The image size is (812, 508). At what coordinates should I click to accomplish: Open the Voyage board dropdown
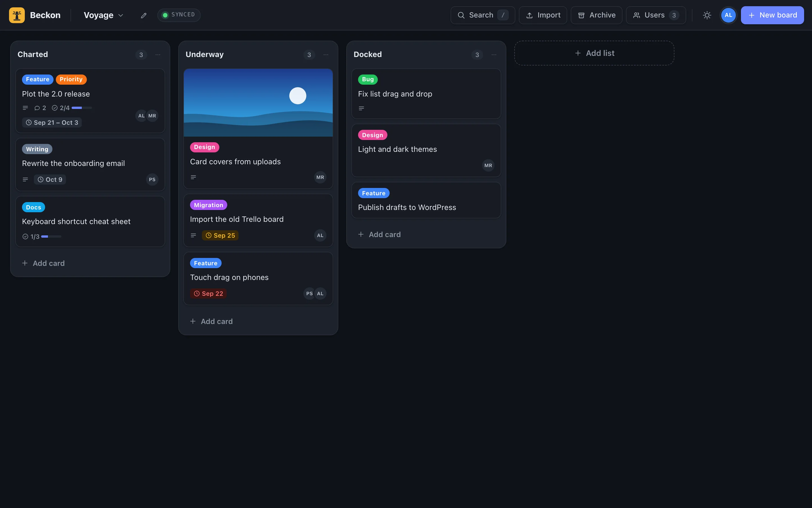click(104, 15)
